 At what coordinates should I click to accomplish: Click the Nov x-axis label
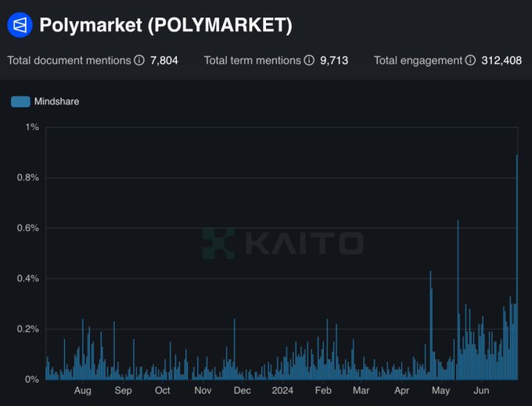point(203,390)
